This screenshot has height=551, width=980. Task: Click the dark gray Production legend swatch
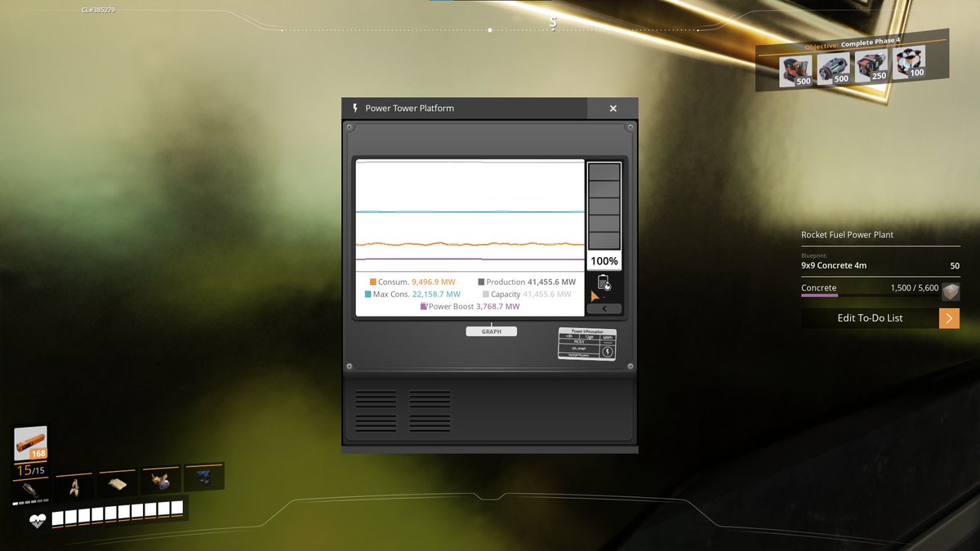click(x=481, y=282)
